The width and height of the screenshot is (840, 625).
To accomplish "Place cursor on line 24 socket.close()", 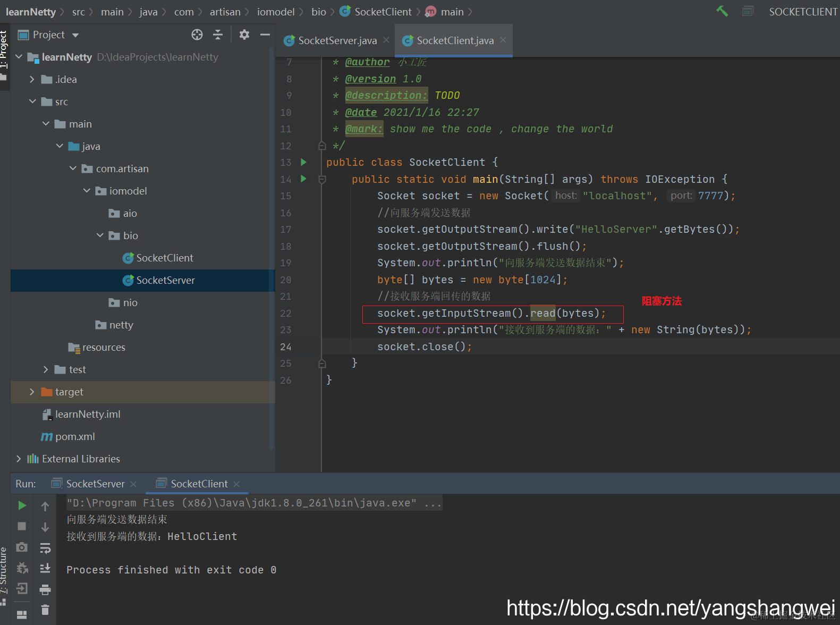I will tap(424, 347).
